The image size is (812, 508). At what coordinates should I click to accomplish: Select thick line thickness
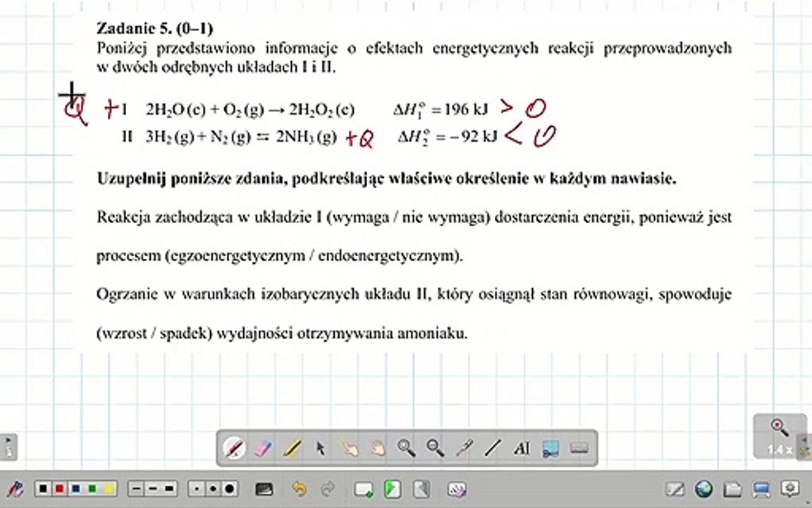click(x=169, y=489)
